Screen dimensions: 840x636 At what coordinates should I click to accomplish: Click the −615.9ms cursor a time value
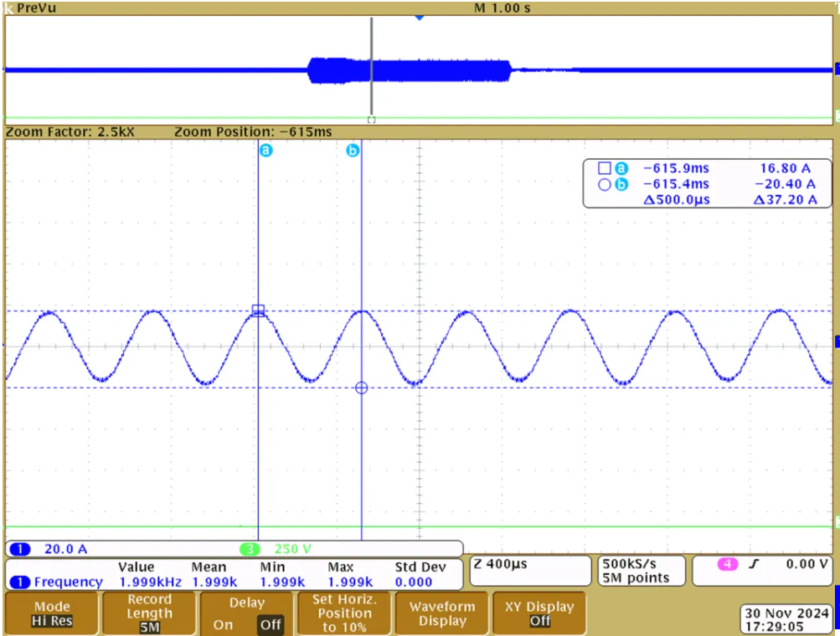click(x=676, y=168)
